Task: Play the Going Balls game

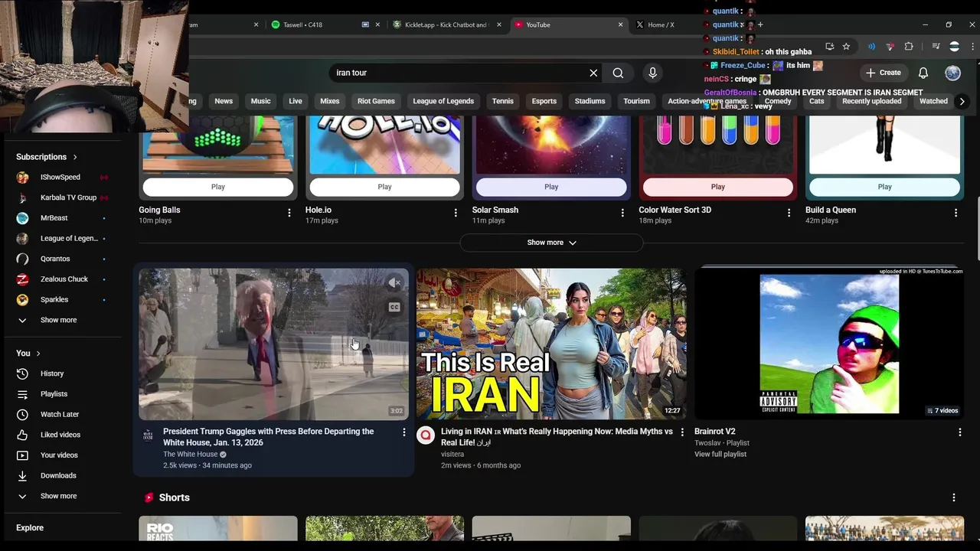Action: click(x=218, y=187)
